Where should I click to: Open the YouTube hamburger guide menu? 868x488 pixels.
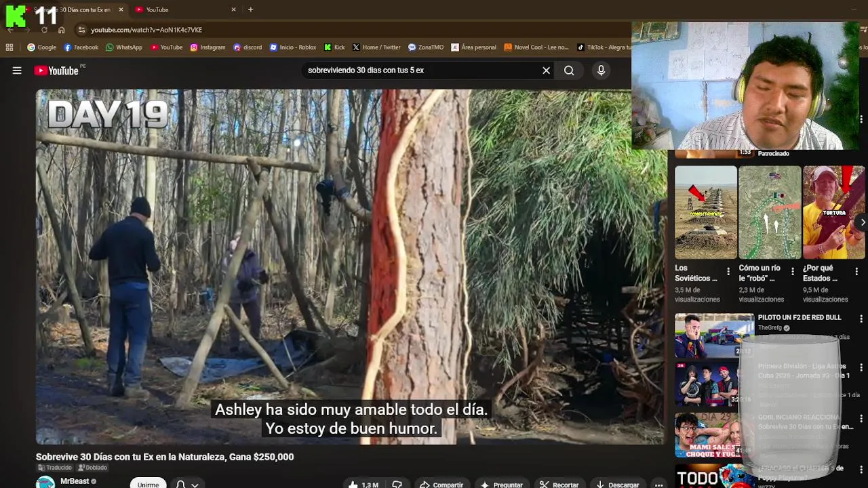(x=17, y=70)
